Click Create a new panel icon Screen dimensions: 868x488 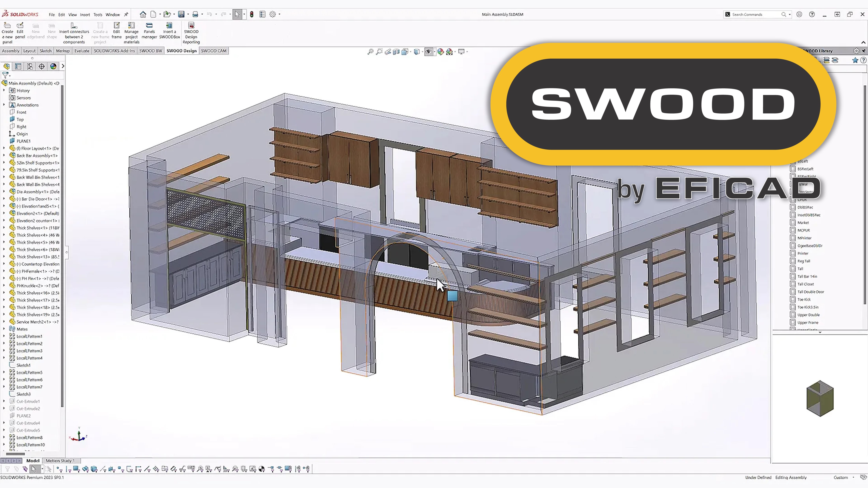click(7, 26)
